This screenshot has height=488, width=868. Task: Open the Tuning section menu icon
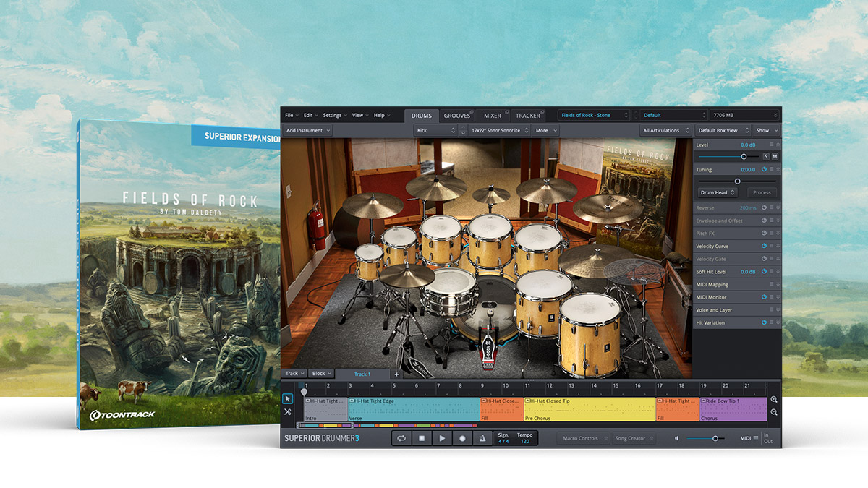tap(771, 170)
